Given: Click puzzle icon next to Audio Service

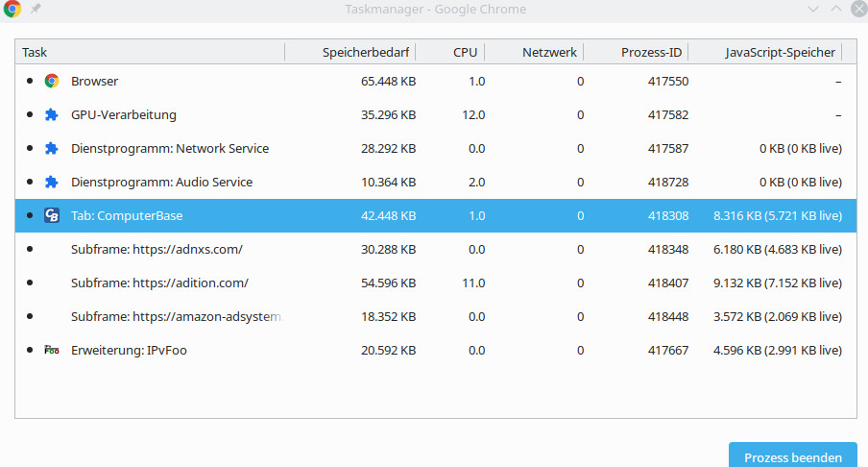Looking at the screenshot, I should tap(52, 183).
